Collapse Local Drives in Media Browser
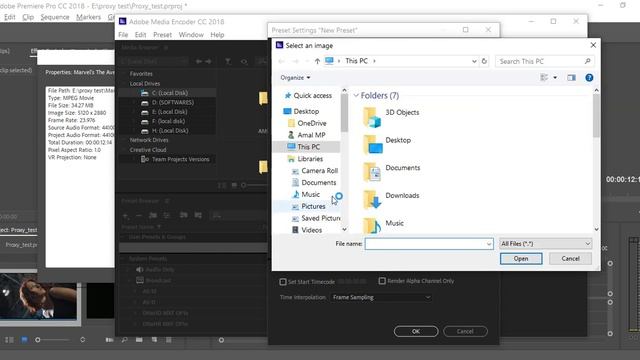The width and height of the screenshot is (640, 360). point(125,83)
